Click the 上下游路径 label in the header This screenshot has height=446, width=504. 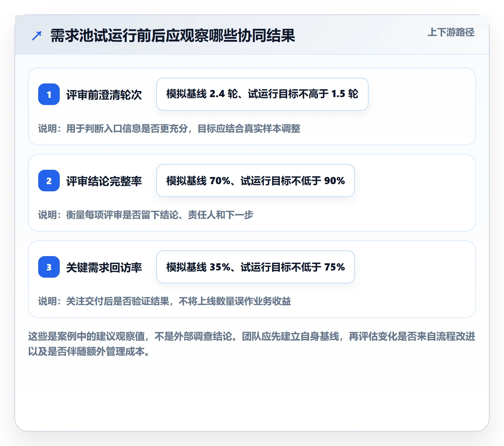tap(451, 32)
